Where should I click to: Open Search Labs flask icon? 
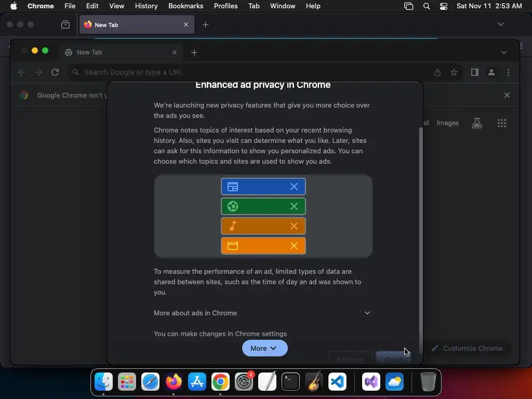[x=477, y=123]
